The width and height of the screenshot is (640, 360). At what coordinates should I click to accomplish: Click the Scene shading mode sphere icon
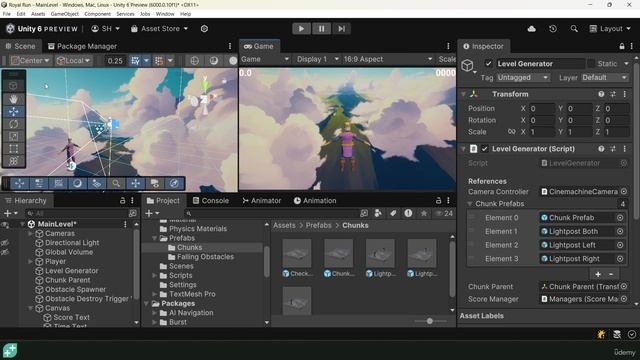coord(213,61)
